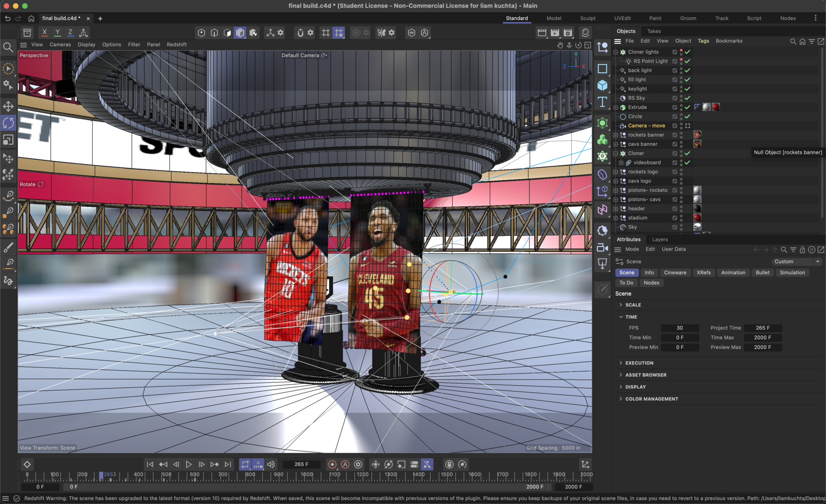826x504 pixels.
Task: Select the Info button in Attributes
Action: 649,273
